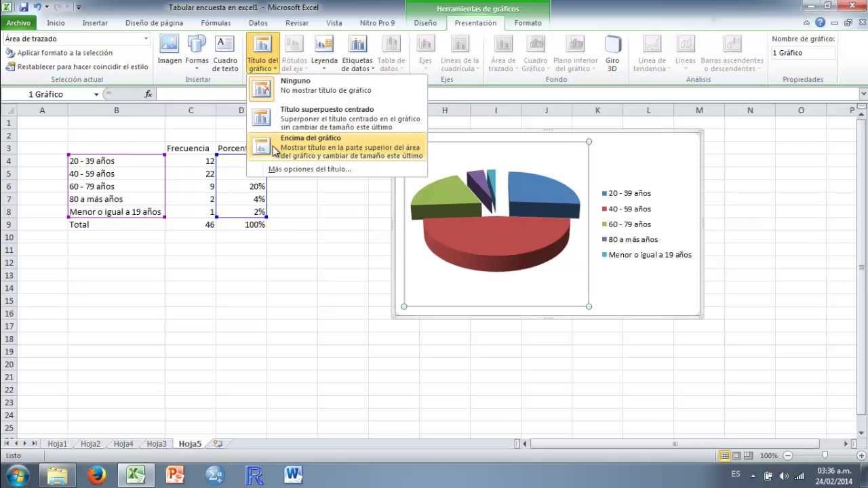Click the Giro 3D button
Viewport: 868px width, 488px height.
(612, 53)
